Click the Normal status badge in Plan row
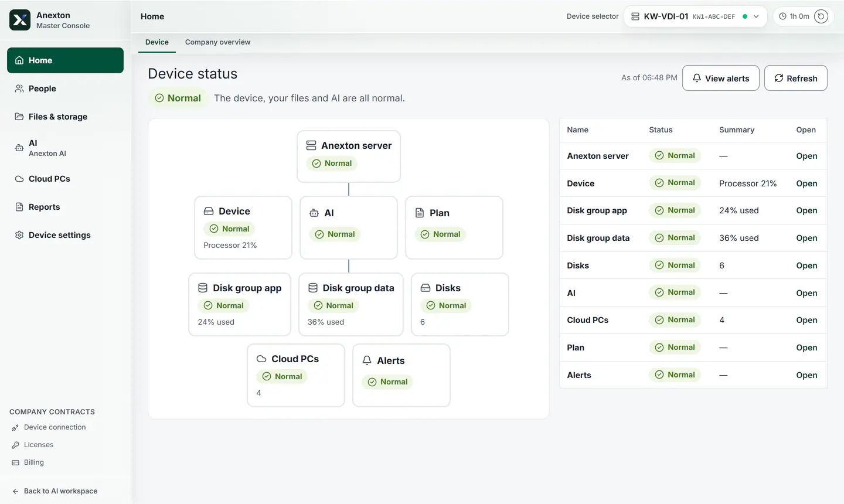Image resolution: width=844 pixels, height=504 pixels. click(675, 348)
